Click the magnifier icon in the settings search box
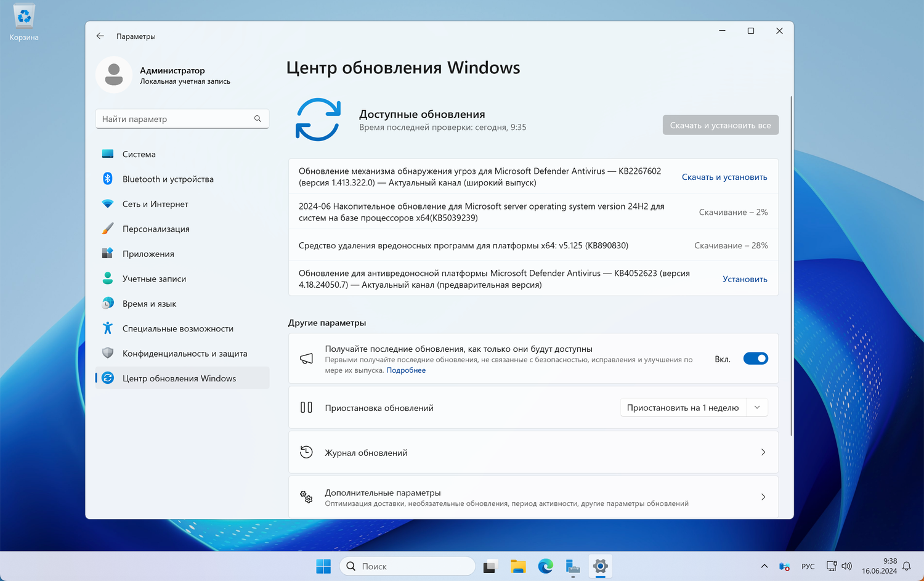Image resolution: width=924 pixels, height=581 pixels. tap(257, 119)
